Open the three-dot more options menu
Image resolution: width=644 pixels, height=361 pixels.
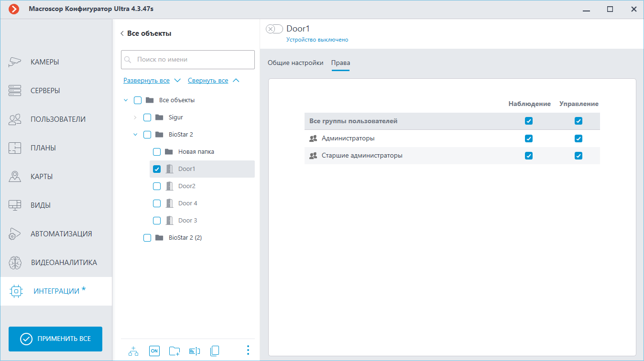click(x=248, y=350)
